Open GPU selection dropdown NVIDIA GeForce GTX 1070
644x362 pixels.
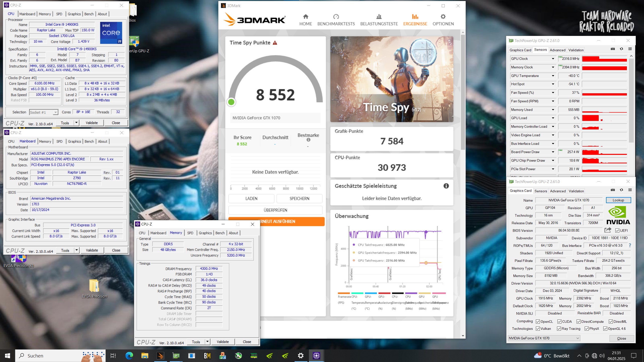544,338
